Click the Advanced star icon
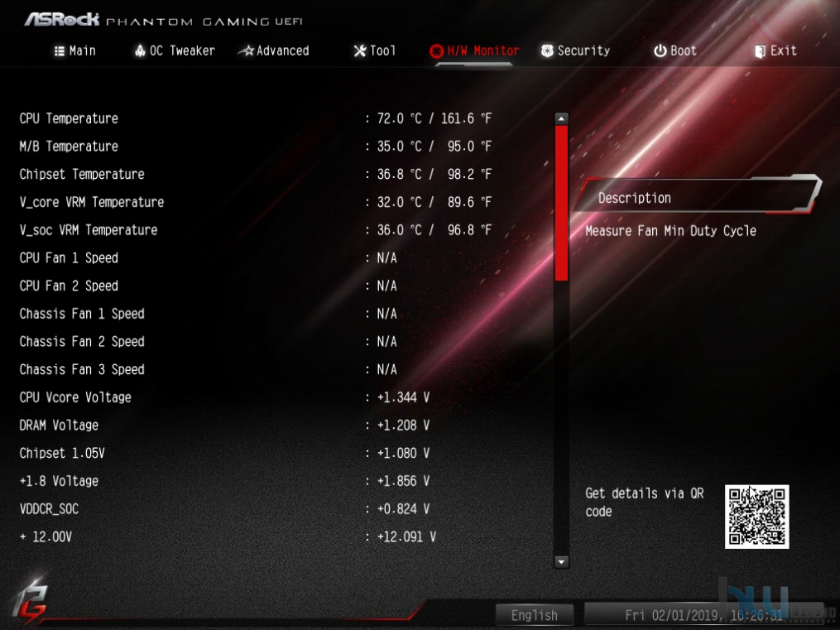This screenshot has width=840, height=630. 246,50
